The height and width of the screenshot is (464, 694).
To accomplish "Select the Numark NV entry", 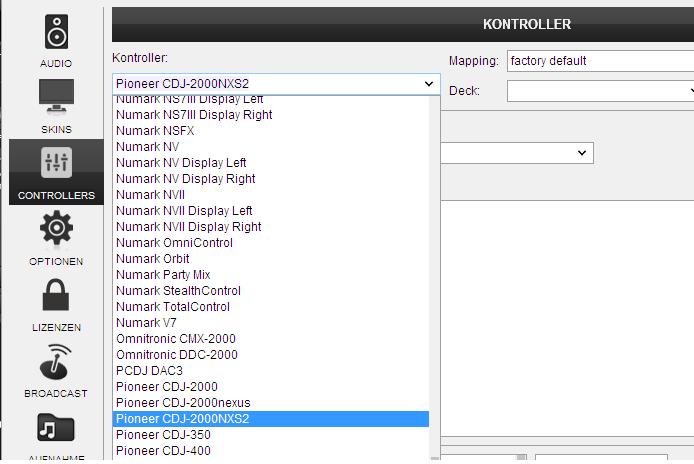I will coord(271,147).
